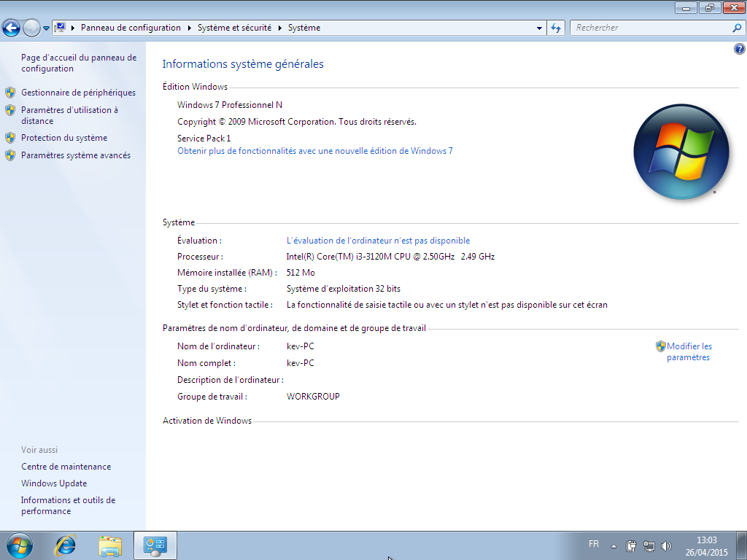Click the computer icon in address bar

[60, 28]
